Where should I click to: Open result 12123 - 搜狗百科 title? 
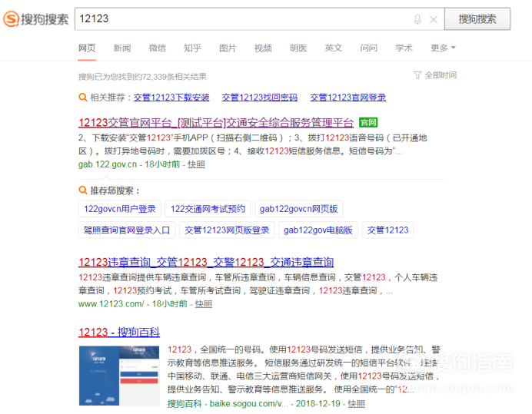click(x=119, y=332)
